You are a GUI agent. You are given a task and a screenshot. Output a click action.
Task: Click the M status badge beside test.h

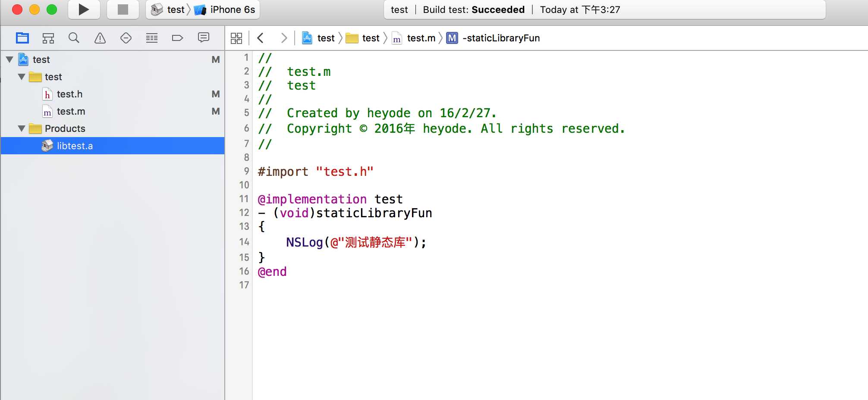tap(216, 94)
